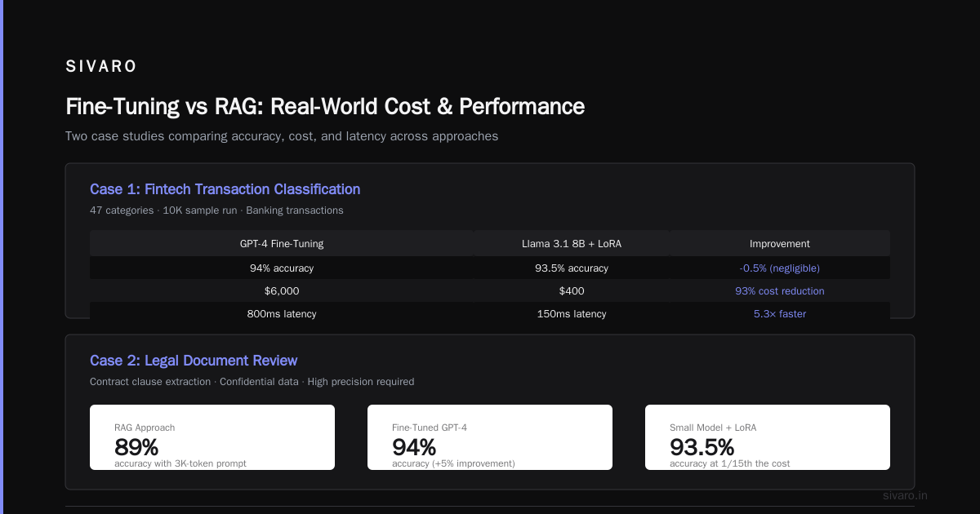This screenshot has height=514, width=980.
Task: Click the 93.5% accuracy table cell
Action: [x=572, y=268]
